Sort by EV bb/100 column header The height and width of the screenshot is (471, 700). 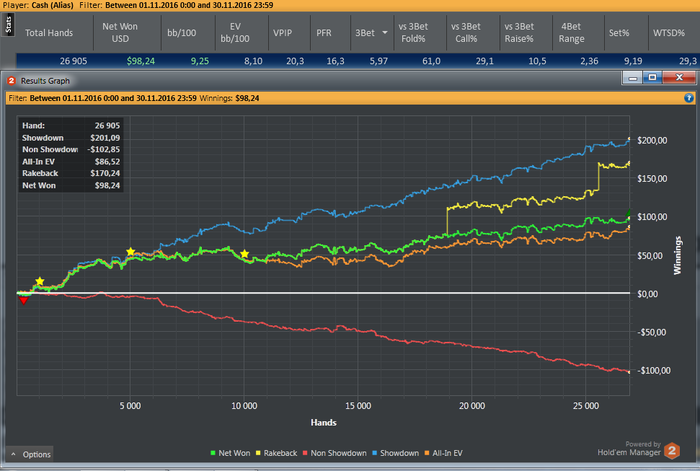[235, 33]
